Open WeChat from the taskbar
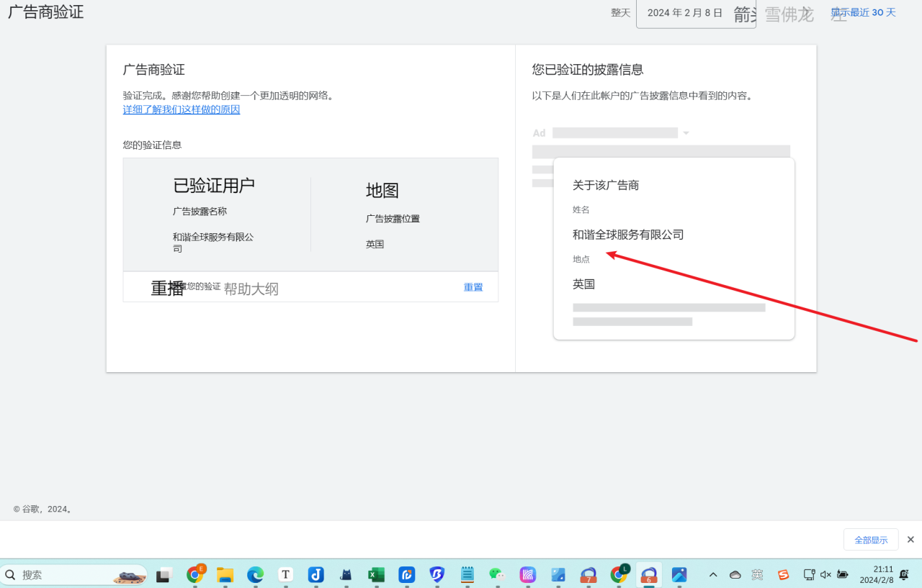The height and width of the screenshot is (588, 922). (x=496, y=574)
